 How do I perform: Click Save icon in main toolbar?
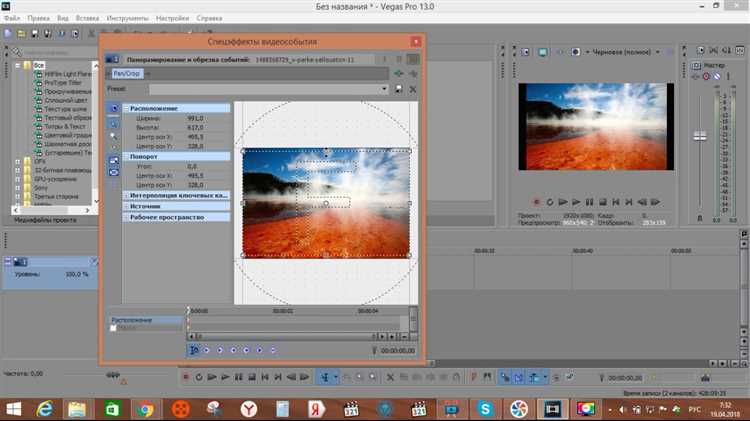pos(34,33)
